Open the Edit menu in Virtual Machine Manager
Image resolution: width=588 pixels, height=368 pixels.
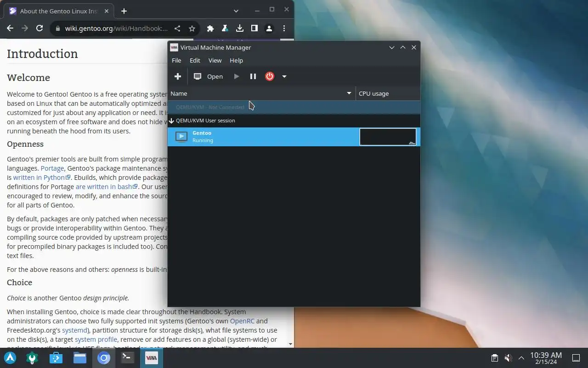point(195,60)
